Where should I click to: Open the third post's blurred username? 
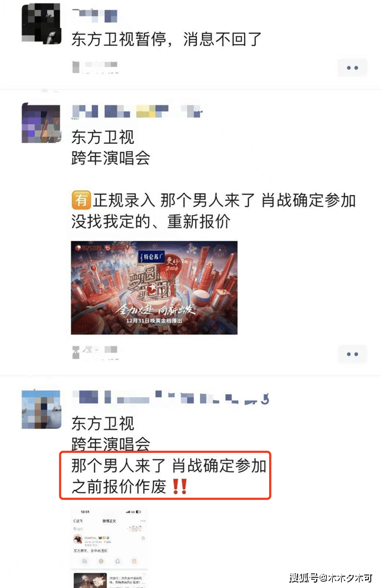point(171,398)
